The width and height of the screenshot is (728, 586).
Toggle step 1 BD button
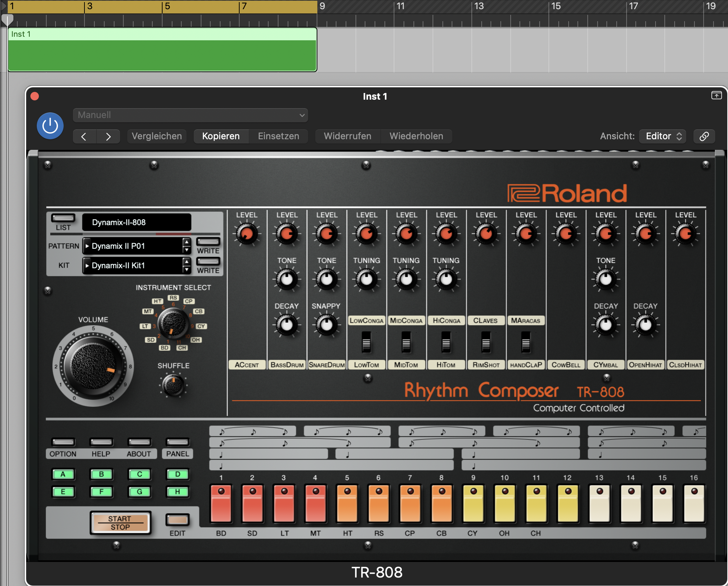[x=221, y=504]
